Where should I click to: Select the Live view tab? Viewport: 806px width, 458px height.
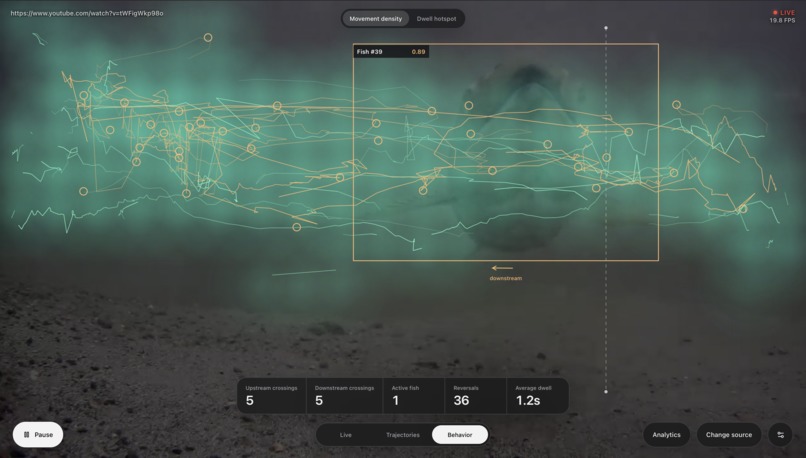click(x=345, y=435)
